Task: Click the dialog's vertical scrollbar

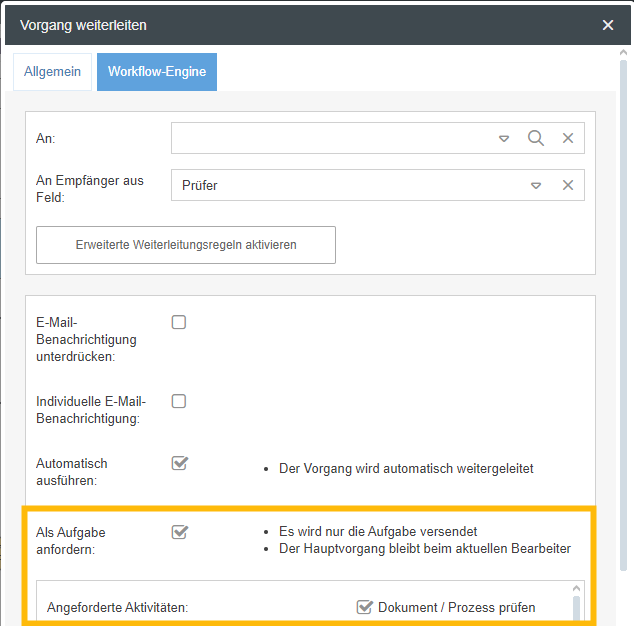Action: click(624, 300)
